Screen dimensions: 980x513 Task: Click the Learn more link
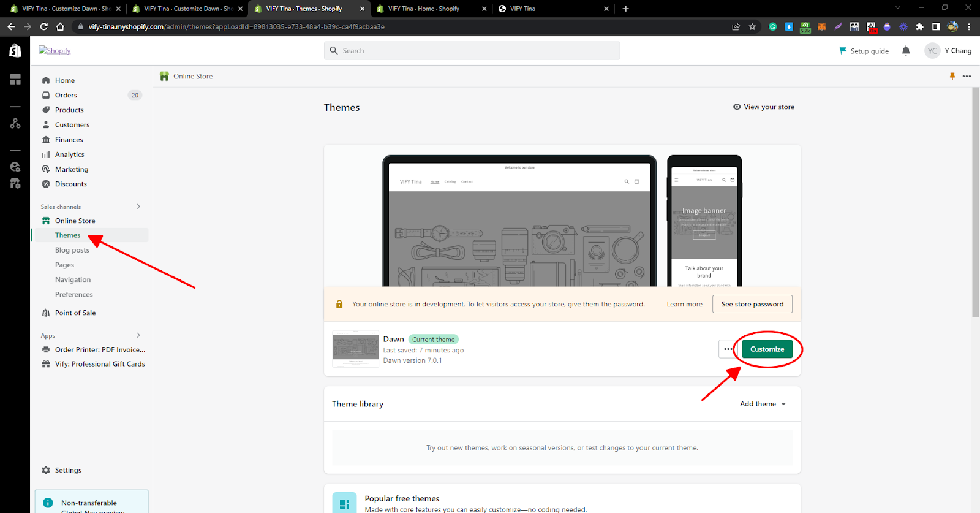tap(685, 304)
